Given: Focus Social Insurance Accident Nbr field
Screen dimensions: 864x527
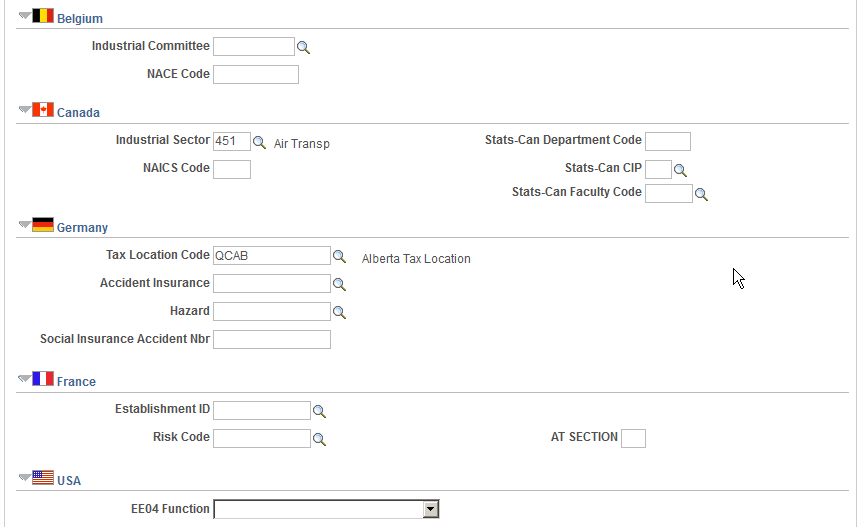Looking at the screenshot, I should (272, 340).
